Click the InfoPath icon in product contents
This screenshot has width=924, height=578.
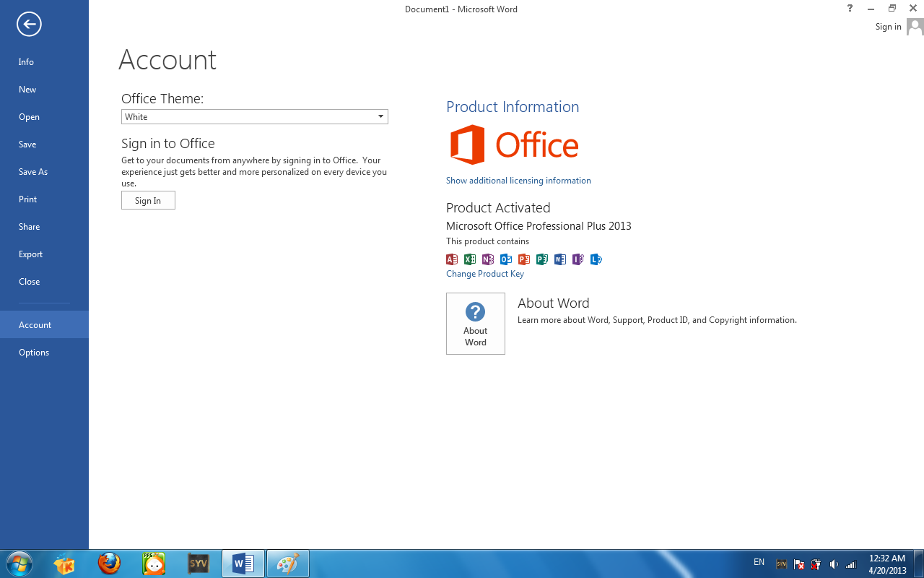578,259
